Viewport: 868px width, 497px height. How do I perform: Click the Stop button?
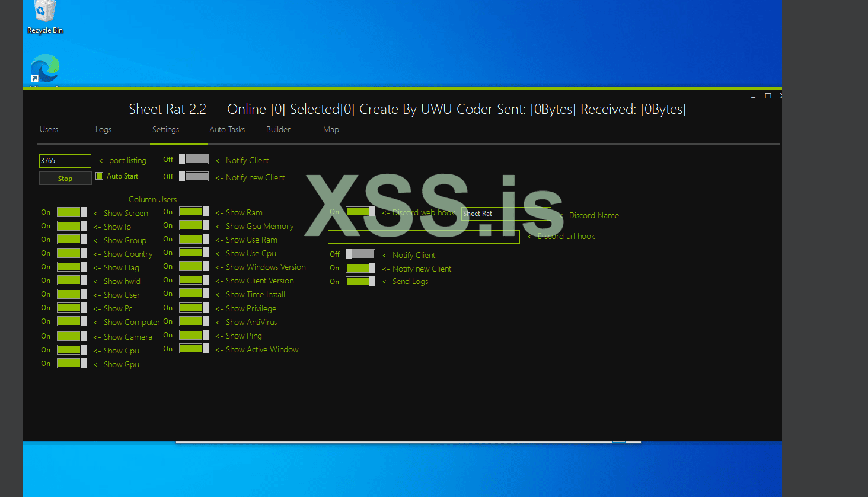65,179
